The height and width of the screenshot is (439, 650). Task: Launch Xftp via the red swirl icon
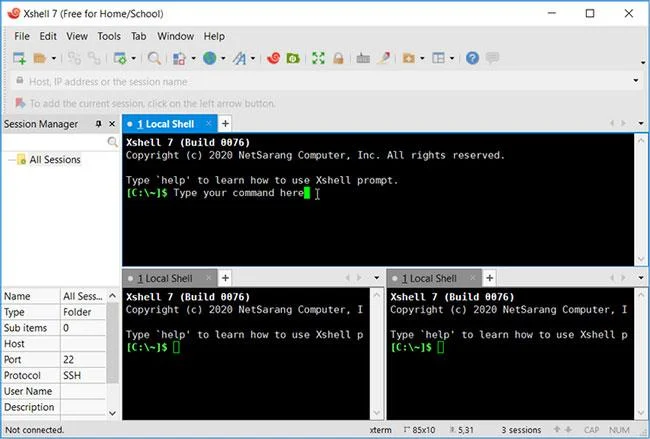click(273, 58)
